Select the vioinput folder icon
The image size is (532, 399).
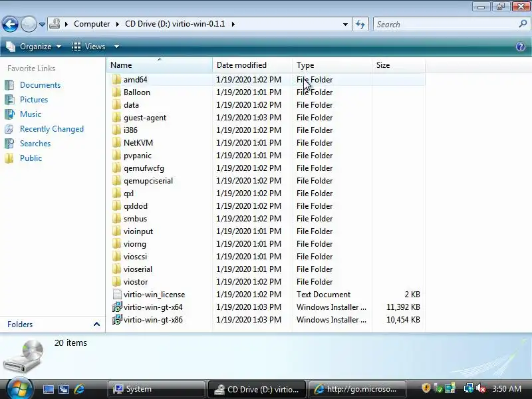[116, 231]
